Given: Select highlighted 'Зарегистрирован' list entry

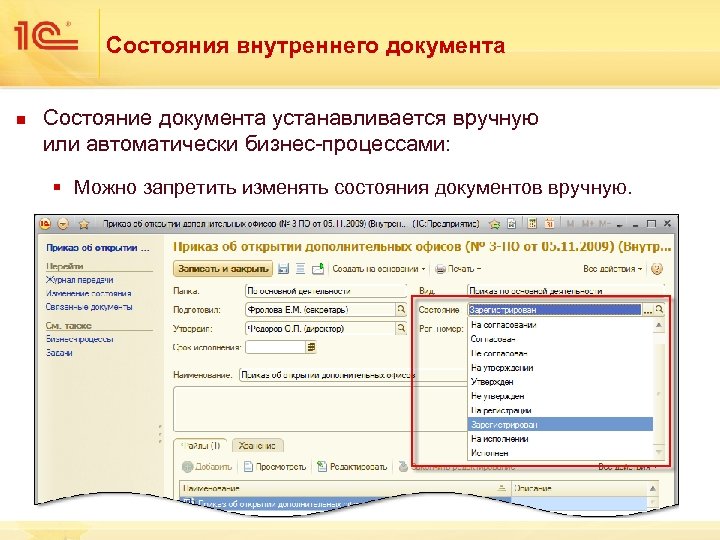Looking at the screenshot, I should [560, 424].
